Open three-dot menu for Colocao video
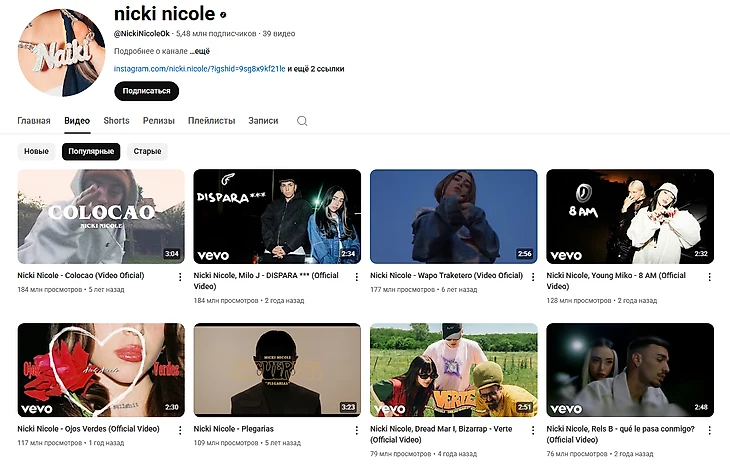This screenshot has height=465, width=730. (180, 277)
